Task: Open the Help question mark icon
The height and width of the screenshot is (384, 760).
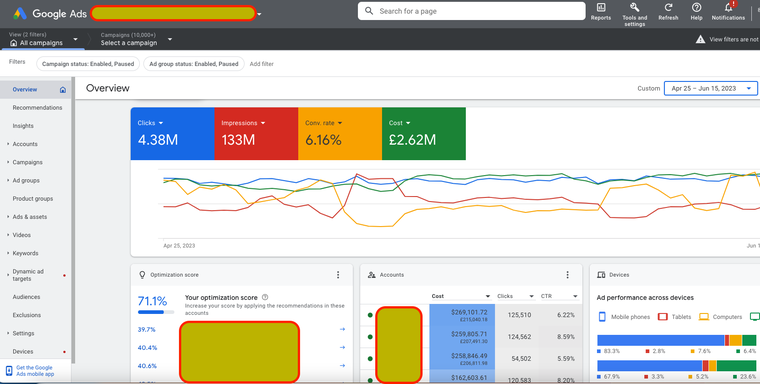Action: click(697, 8)
